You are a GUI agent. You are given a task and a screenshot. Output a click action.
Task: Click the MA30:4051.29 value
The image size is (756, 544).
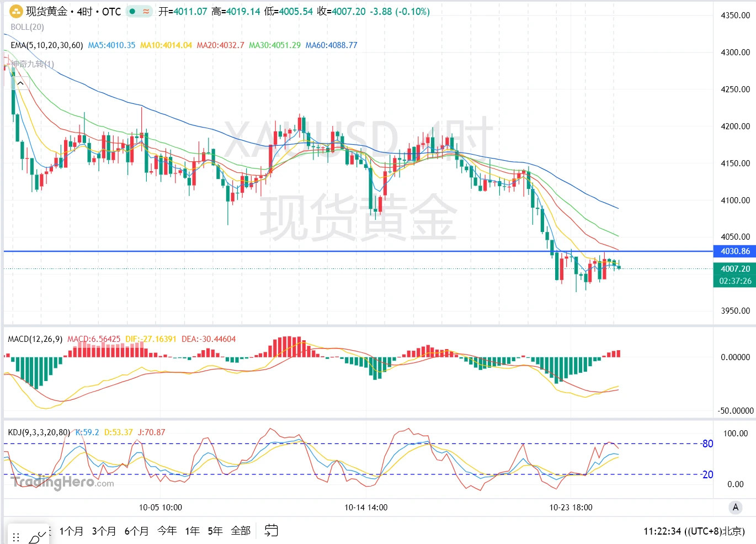pos(275,45)
